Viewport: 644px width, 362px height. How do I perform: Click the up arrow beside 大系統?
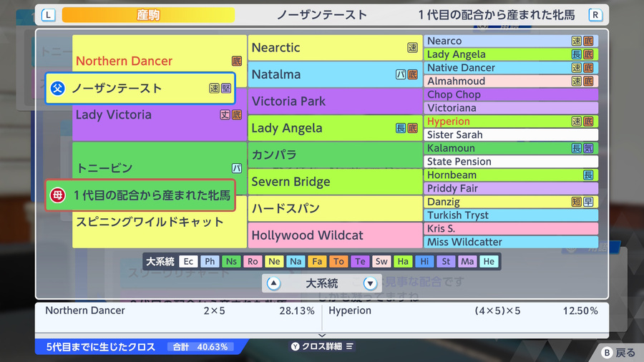pyautogui.click(x=273, y=283)
